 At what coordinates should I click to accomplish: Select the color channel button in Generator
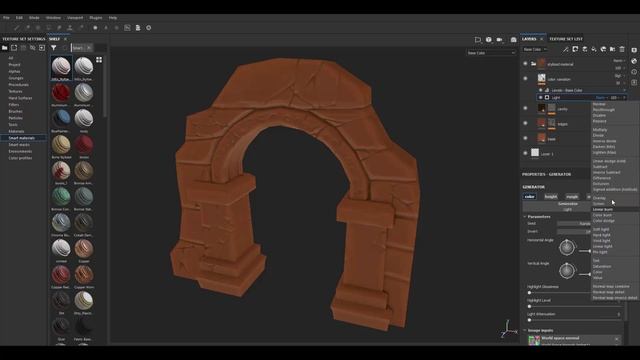529,197
